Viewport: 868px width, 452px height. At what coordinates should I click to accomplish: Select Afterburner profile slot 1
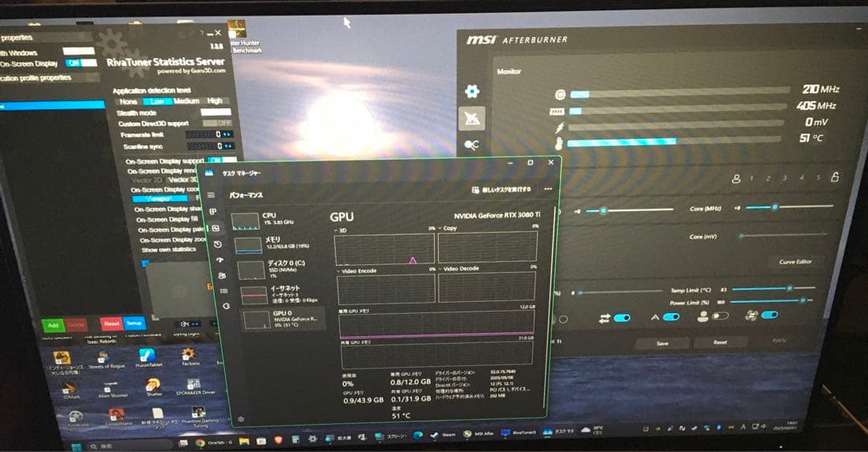(x=751, y=179)
